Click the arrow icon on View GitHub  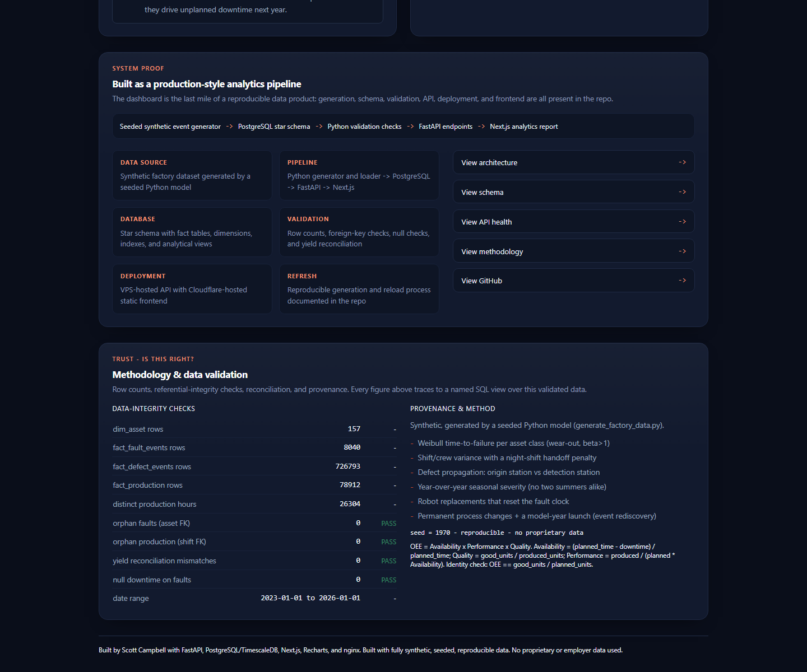pos(682,281)
